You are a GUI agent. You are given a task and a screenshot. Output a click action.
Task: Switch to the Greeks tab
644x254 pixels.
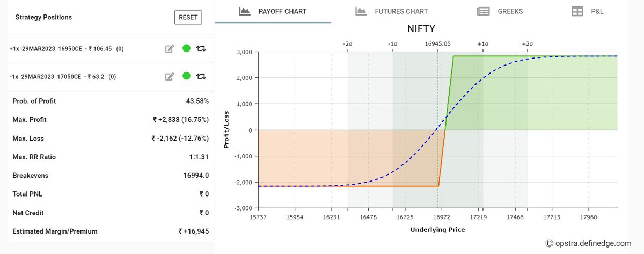500,11
